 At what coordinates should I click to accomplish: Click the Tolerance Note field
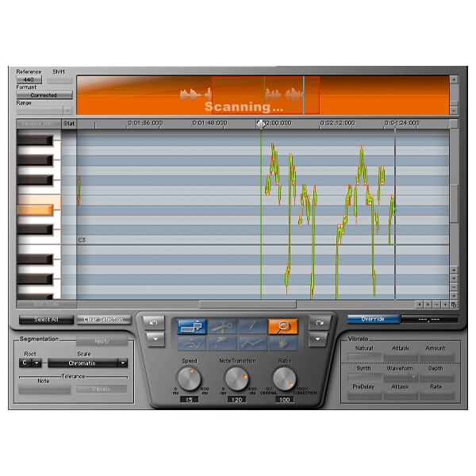pyautogui.click(x=44, y=390)
